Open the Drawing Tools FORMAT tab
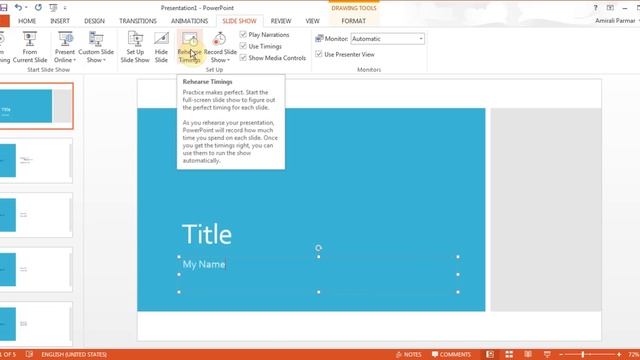The height and width of the screenshot is (360, 640). 353,21
